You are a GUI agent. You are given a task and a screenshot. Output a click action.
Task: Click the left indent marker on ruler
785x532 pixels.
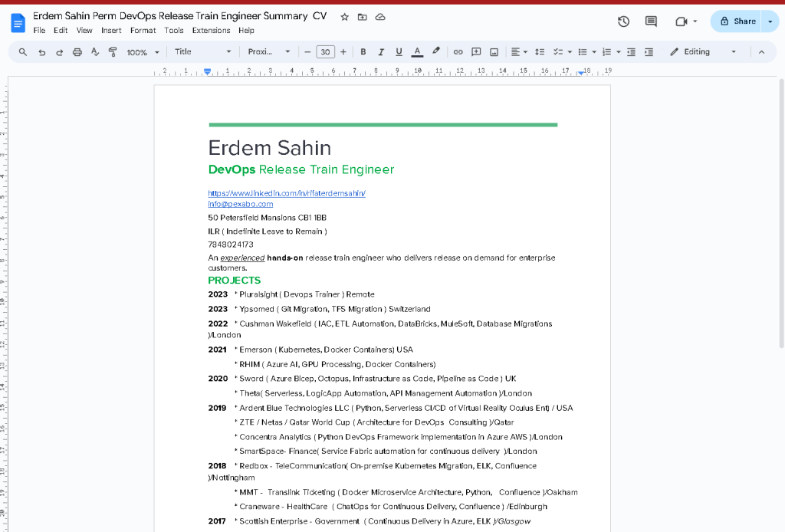(x=207, y=72)
